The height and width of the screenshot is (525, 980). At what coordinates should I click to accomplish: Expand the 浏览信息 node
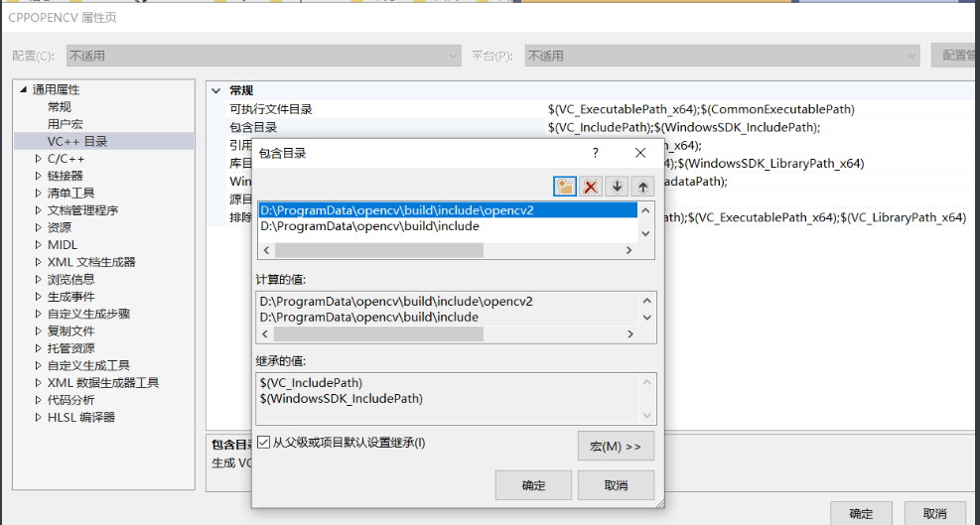point(38,280)
